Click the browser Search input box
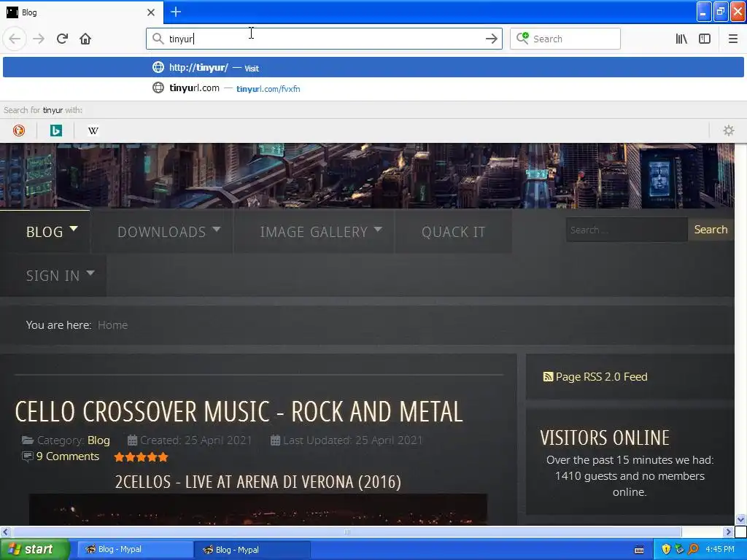The width and height of the screenshot is (747, 560). pyautogui.click(x=565, y=39)
